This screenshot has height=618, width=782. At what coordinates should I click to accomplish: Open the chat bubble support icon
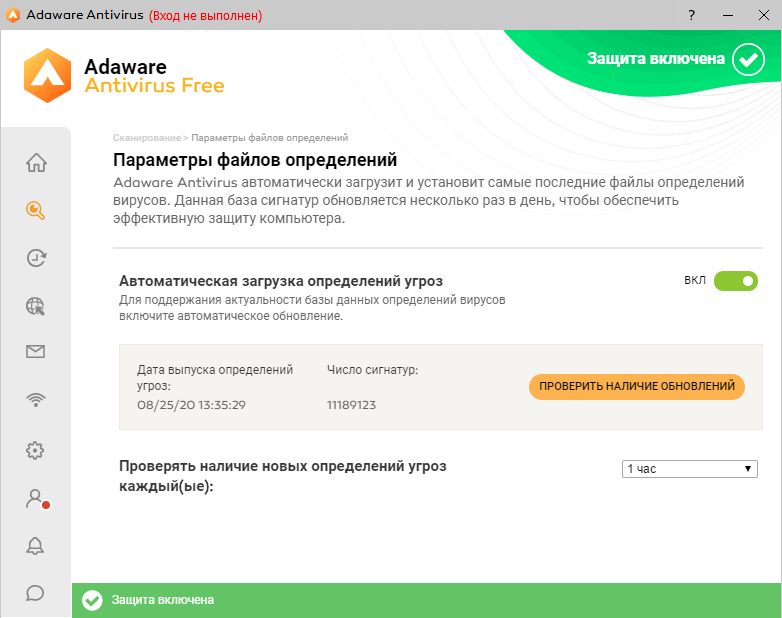[35, 593]
